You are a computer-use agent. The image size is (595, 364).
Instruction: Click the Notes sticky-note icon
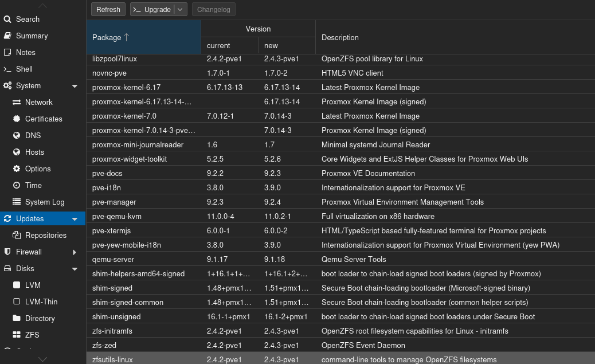coord(7,52)
